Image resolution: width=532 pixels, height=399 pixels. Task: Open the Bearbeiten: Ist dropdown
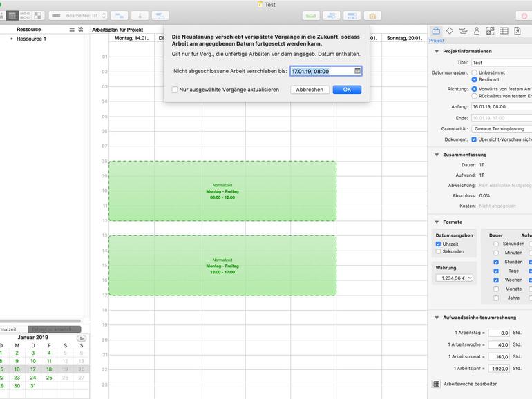pos(78,16)
